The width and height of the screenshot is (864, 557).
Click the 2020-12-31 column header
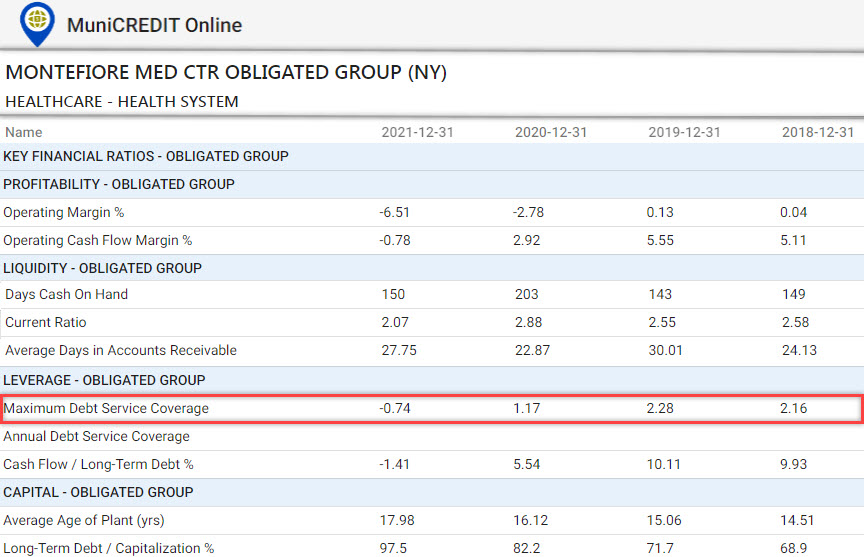coord(551,132)
